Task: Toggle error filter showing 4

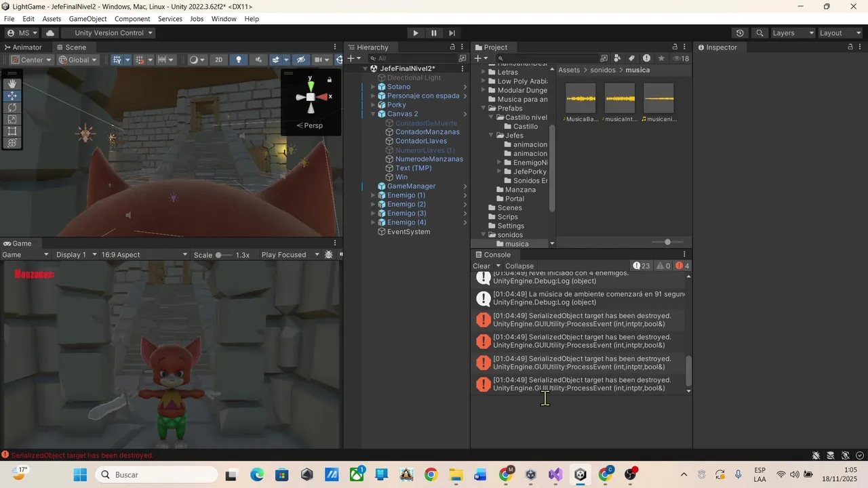Action: pos(682,266)
